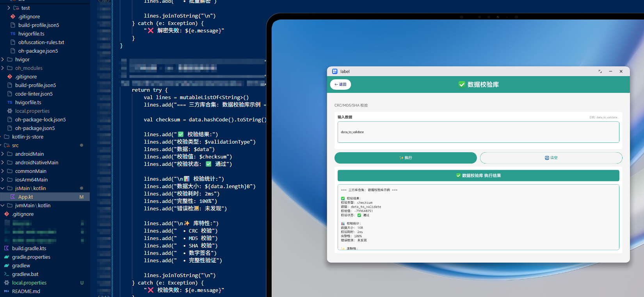Click code line 'val lines = mutableListOf<String>()'
The height and width of the screenshot is (297, 644).
tap(196, 97)
